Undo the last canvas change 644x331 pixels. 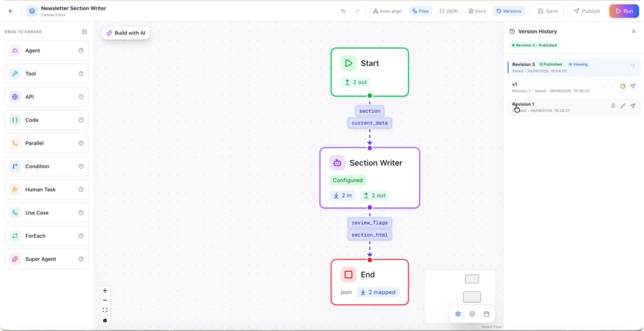pos(343,11)
